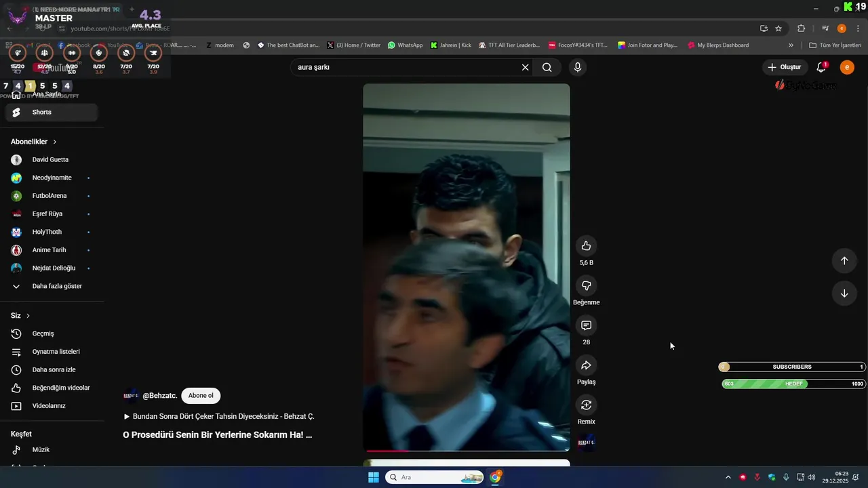This screenshot has width=868, height=488.
Task: Bookmark this page with the star icon
Action: [778, 28]
